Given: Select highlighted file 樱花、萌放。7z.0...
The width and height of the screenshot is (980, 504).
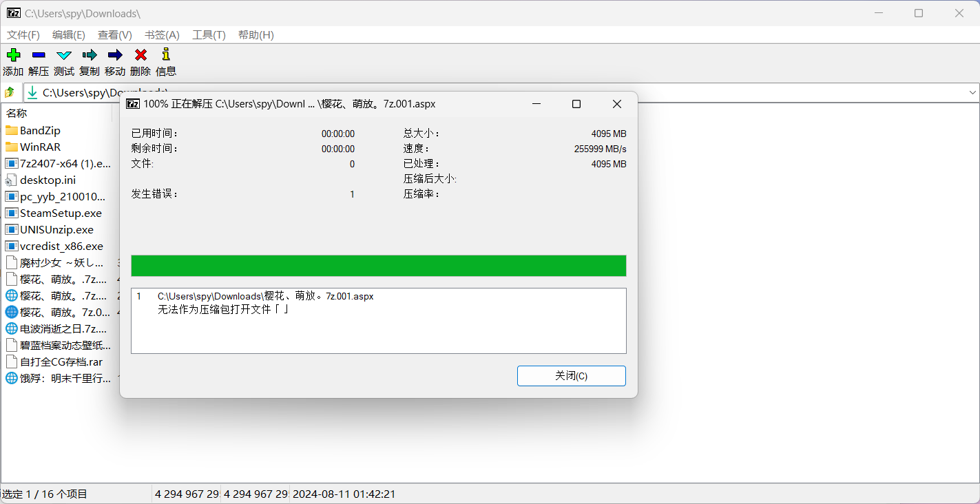Looking at the screenshot, I should [x=65, y=312].
